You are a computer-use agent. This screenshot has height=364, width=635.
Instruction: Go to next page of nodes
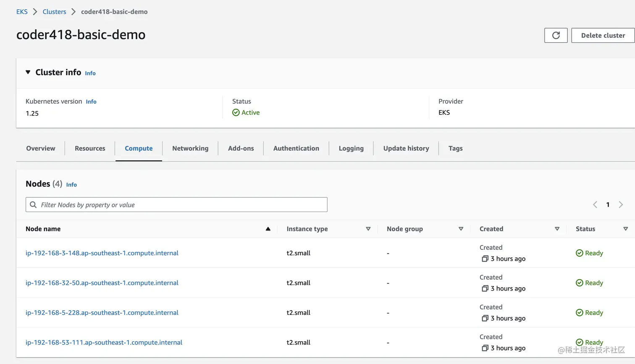point(621,205)
